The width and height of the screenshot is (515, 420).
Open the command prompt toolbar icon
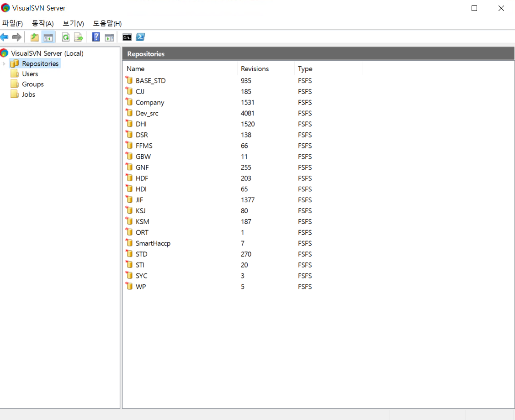127,37
